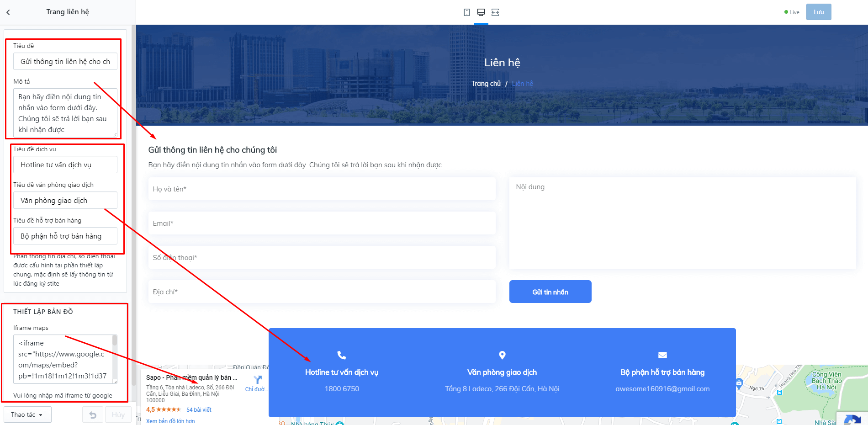Click the email envelope icon
This screenshot has width=868, height=425.
662,355
